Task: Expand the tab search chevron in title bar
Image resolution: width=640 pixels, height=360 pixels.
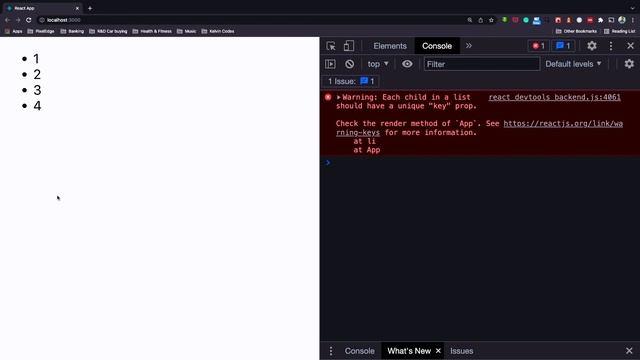Action: tap(633, 8)
